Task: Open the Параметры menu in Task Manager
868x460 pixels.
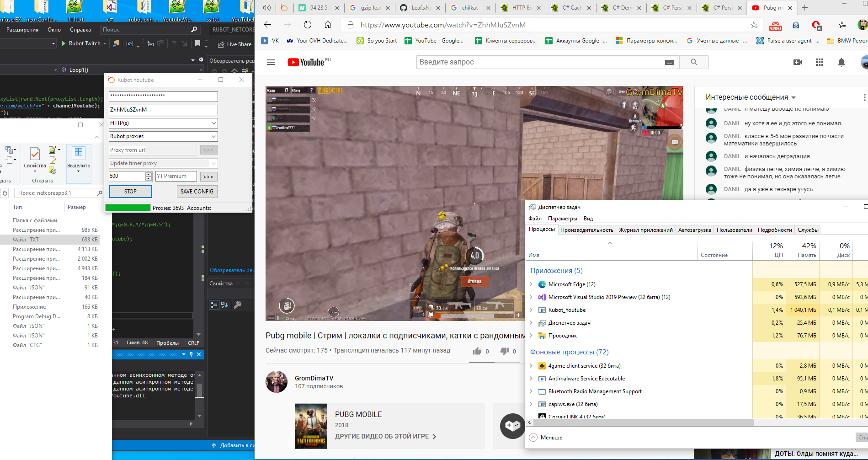Action: 562,219
